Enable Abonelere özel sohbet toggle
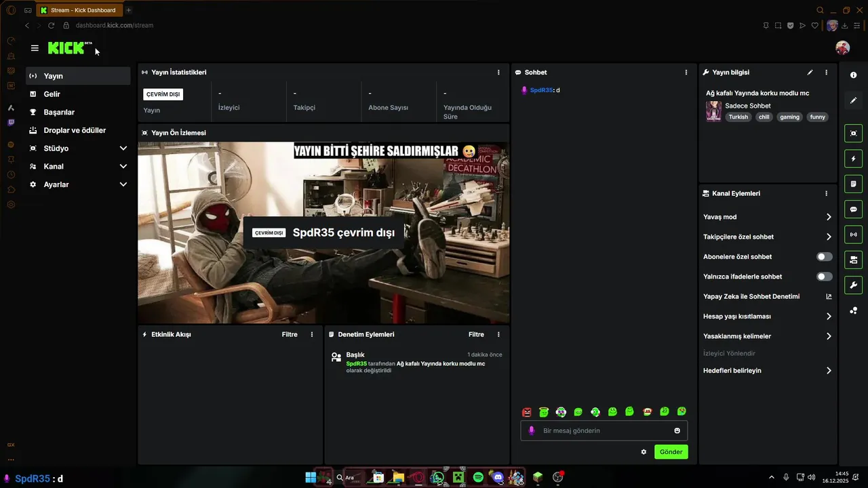Image resolution: width=868 pixels, height=488 pixels. pos(824,257)
